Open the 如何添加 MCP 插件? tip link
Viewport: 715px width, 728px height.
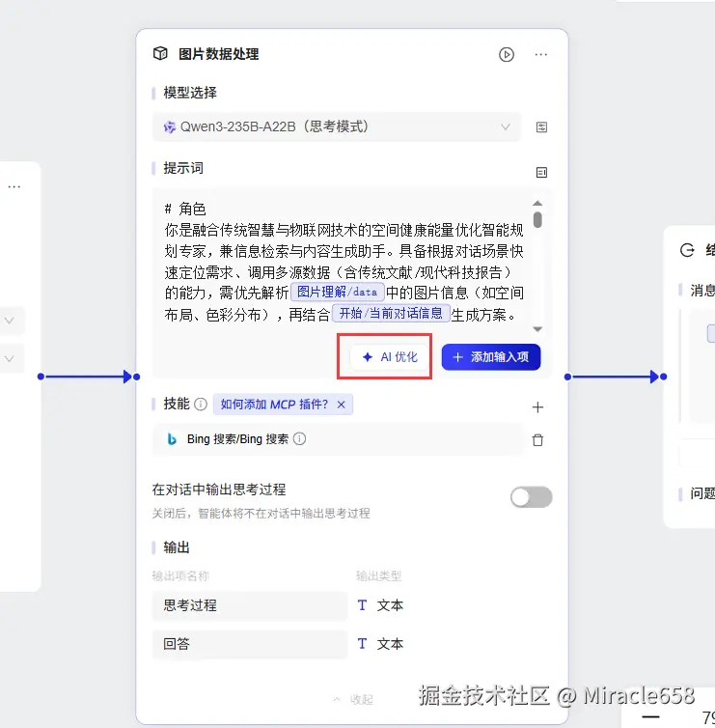pos(274,405)
